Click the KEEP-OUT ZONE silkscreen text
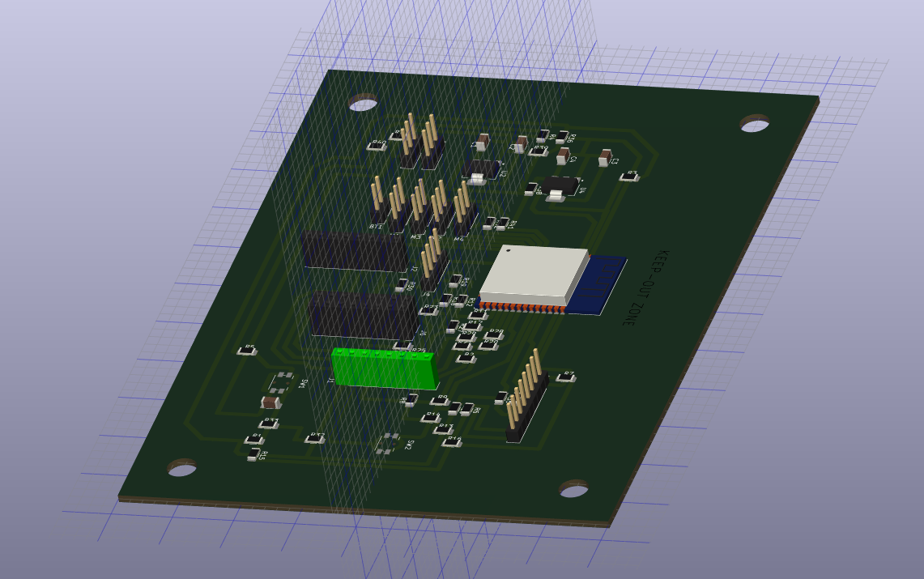The height and width of the screenshot is (579, 924). [646, 287]
